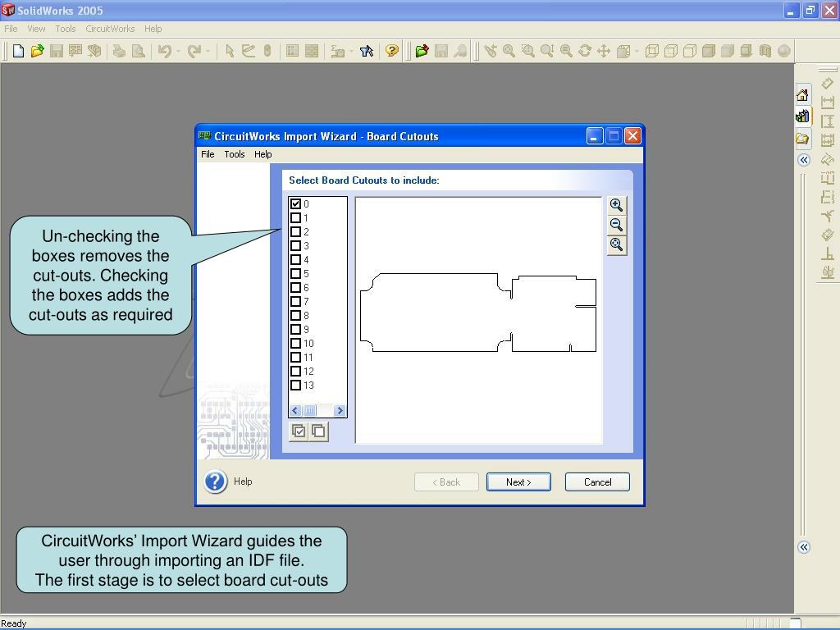Click the Next > button

[x=518, y=482]
